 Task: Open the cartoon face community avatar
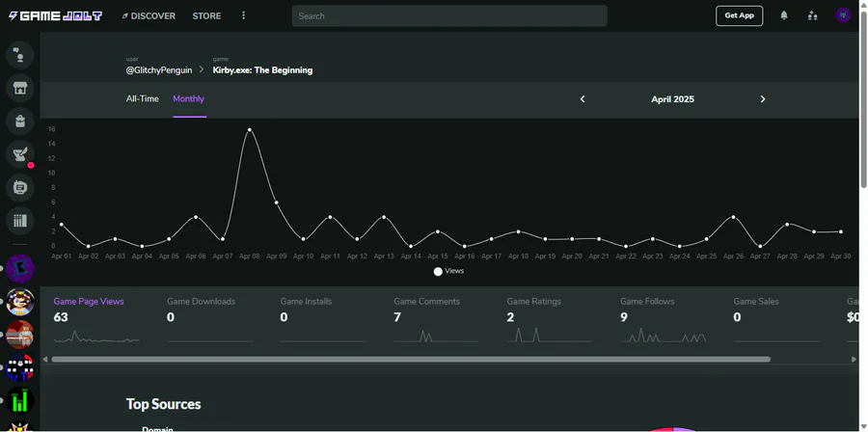coord(20,302)
